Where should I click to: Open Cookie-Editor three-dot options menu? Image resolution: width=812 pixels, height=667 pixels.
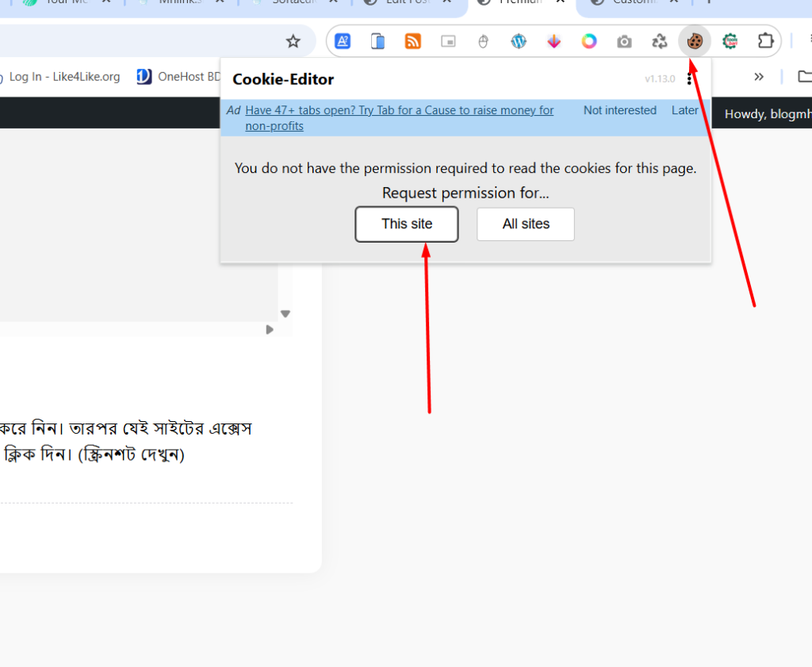(690, 79)
